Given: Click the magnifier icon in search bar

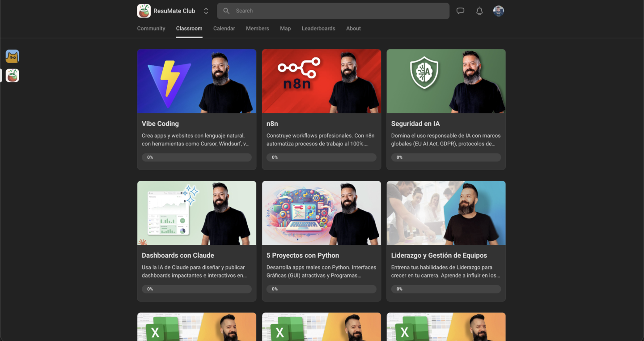Looking at the screenshot, I should [x=226, y=11].
